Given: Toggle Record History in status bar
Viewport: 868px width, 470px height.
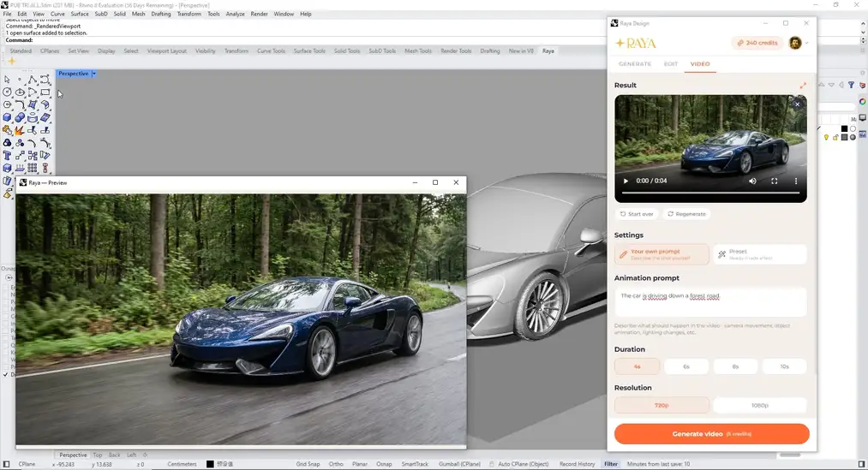Looking at the screenshot, I should click(577, 464).
